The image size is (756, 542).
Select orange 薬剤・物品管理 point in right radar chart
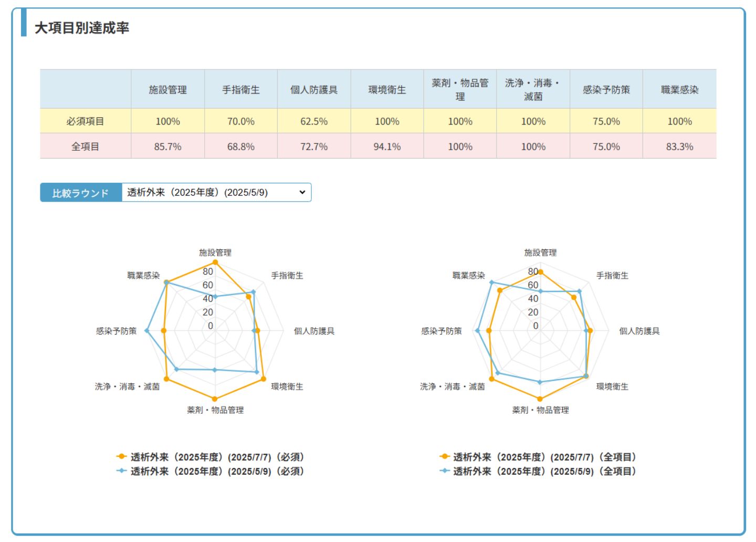540,399
